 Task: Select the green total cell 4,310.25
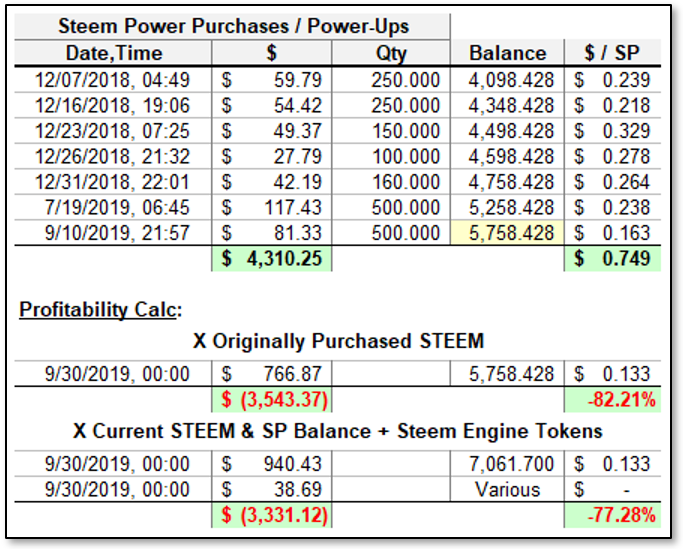tap(272, 259)
